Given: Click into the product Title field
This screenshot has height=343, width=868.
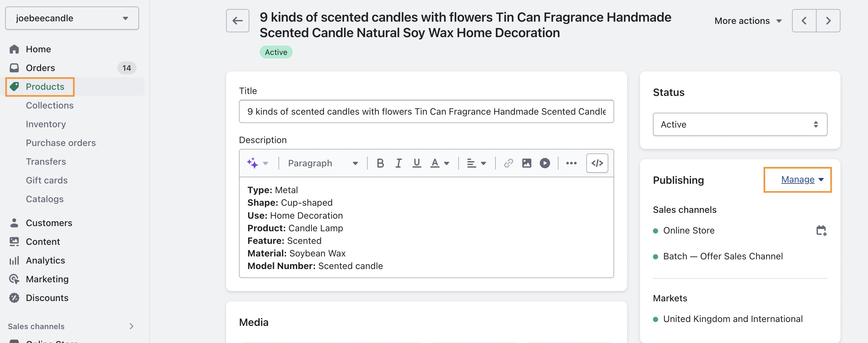Looking at the screenshot, I should pos(426,111).
